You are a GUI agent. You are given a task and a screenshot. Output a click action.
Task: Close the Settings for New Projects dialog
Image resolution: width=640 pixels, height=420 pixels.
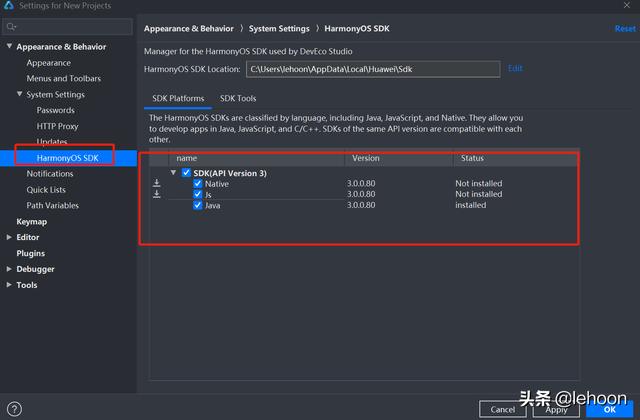coord(627,5)
